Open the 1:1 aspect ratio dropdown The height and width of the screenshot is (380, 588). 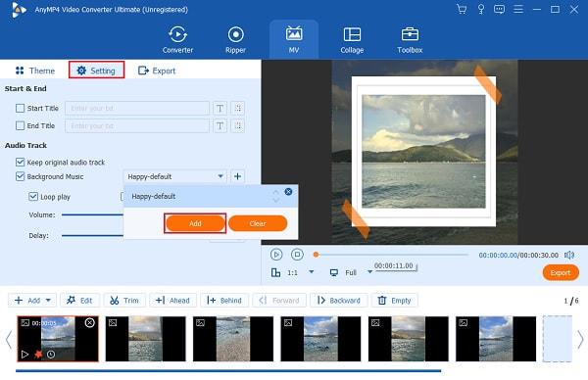[312, 272]
